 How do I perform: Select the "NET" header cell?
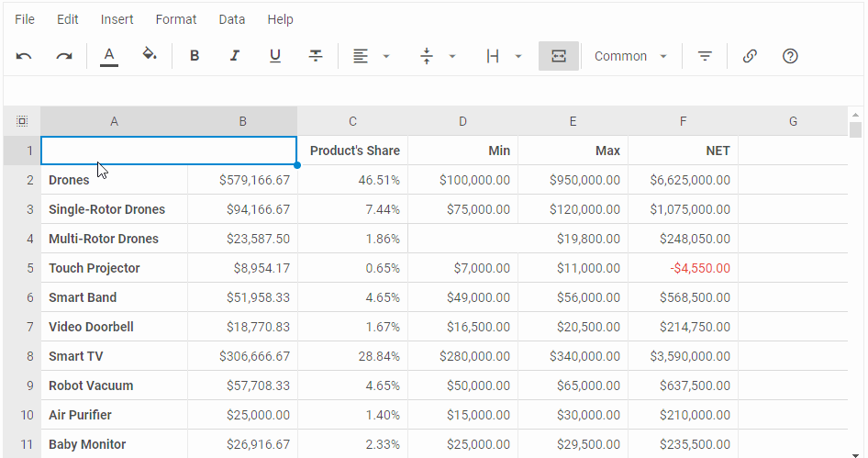(x=683, y=151)
